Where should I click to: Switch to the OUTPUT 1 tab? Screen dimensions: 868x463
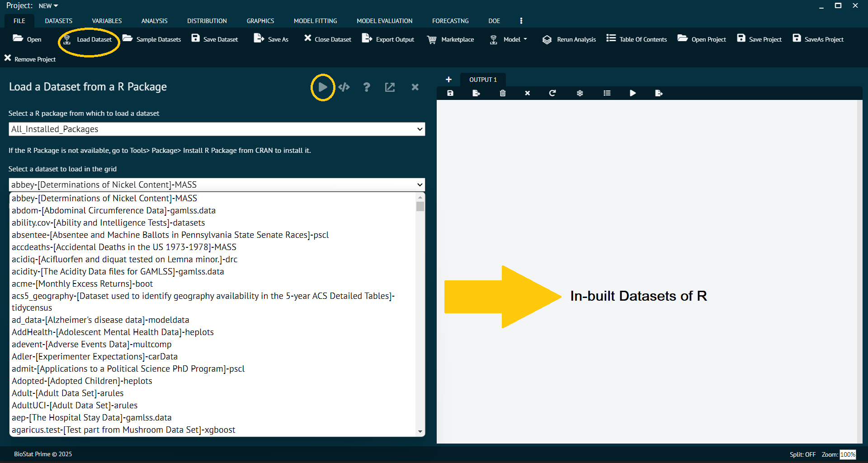pos(483,80)
